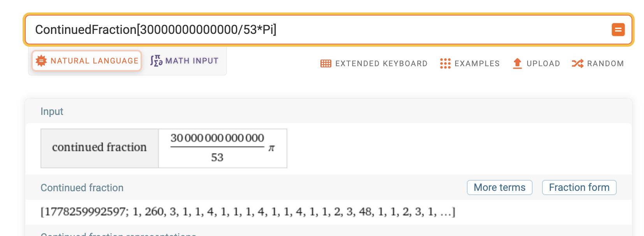Click the 'Continued fraction' pod heading
Image resolution: width=644 pixels, height=236 pixels.
tap(82, 188)
